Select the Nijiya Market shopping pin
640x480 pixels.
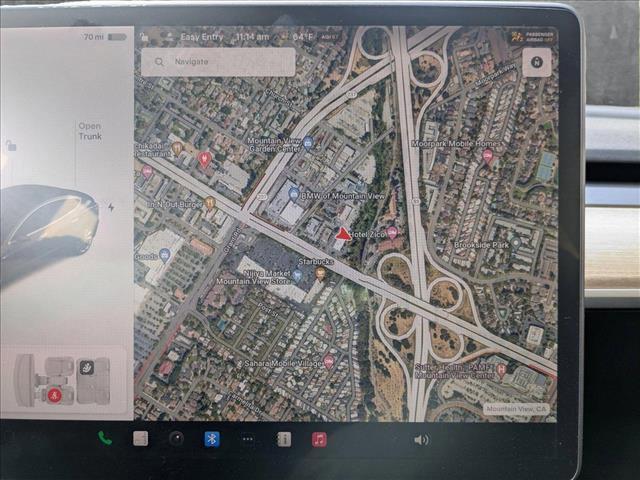pyautogui.click(x=298, y=276)
